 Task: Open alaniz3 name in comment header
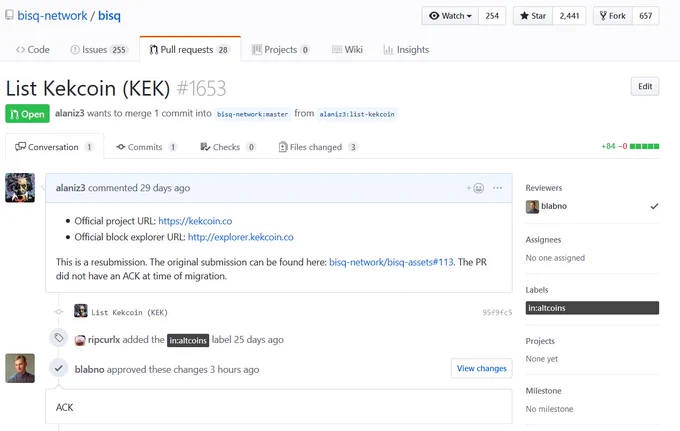70,188
